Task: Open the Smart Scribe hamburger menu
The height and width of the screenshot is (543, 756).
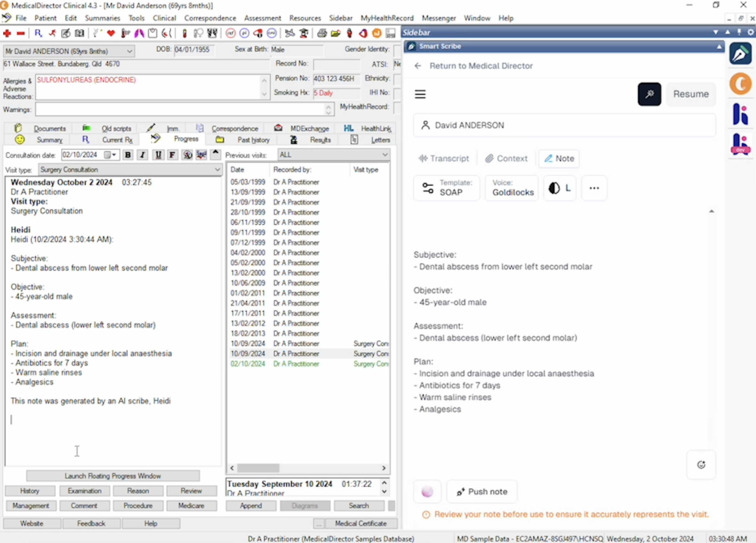Action: point(420,94)
